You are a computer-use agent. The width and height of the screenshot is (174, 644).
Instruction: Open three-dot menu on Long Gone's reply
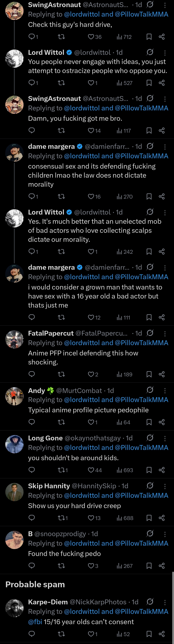pos(165,438)
